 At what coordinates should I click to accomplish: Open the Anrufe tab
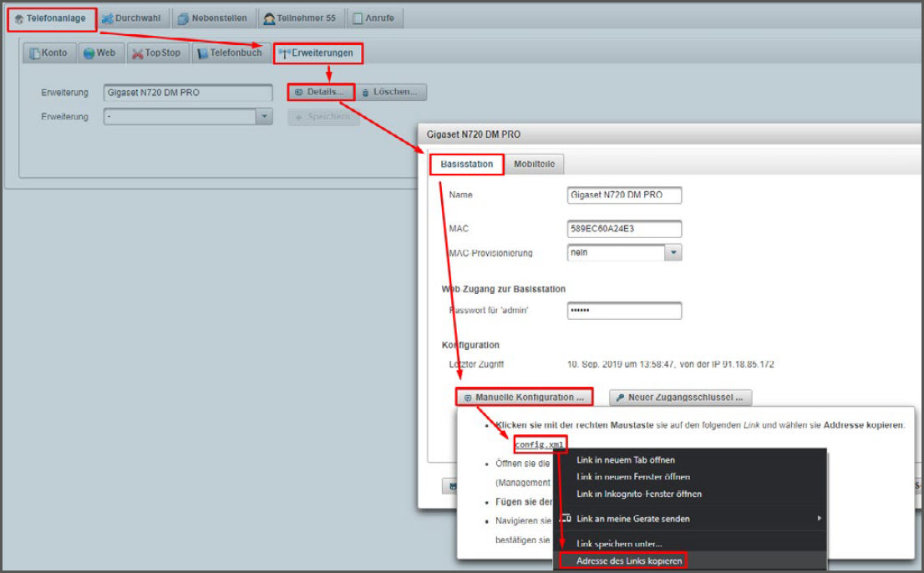pos(374,18)
